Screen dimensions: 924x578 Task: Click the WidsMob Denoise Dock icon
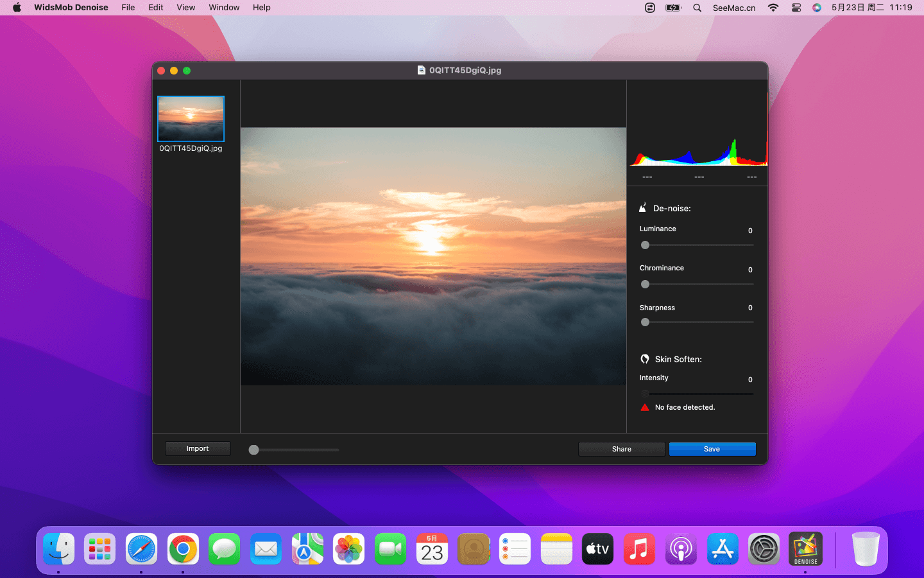805,549
